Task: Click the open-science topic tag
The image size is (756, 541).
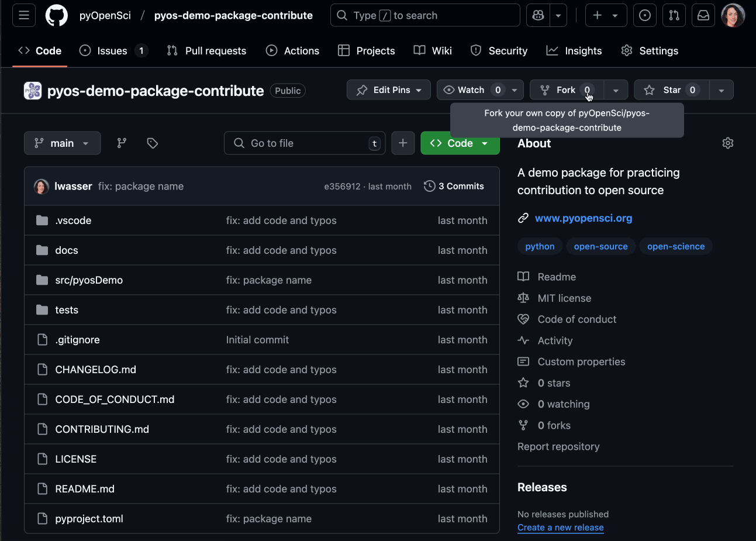Action: click(676, 246)
